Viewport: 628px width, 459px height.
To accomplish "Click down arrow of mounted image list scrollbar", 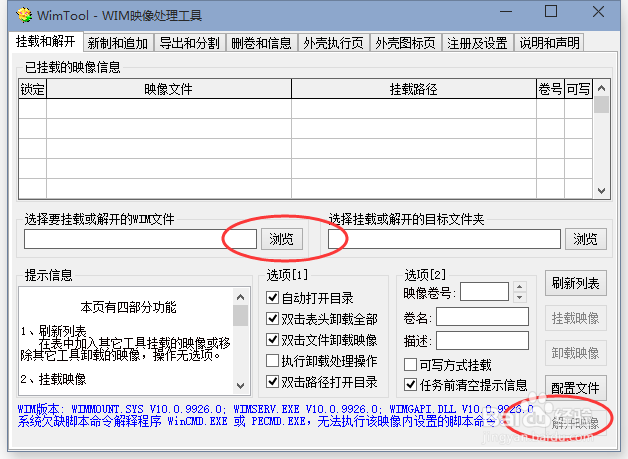I will [601, 191].
